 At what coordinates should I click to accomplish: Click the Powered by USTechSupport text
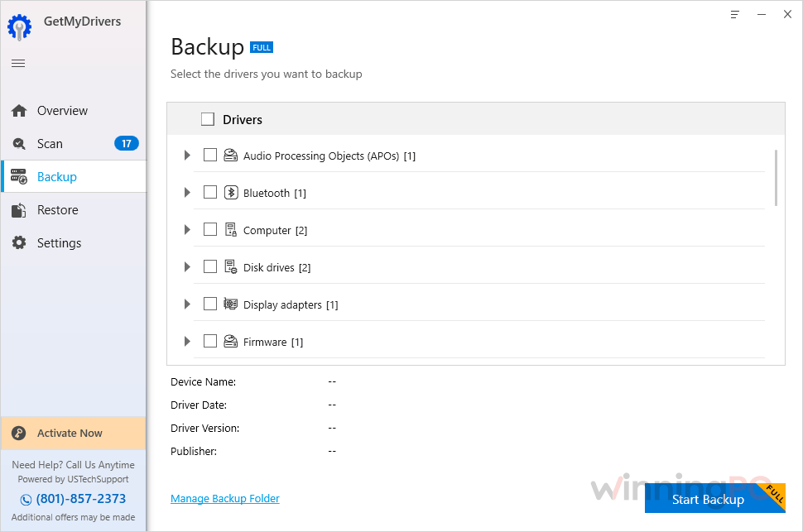[73, 479]
